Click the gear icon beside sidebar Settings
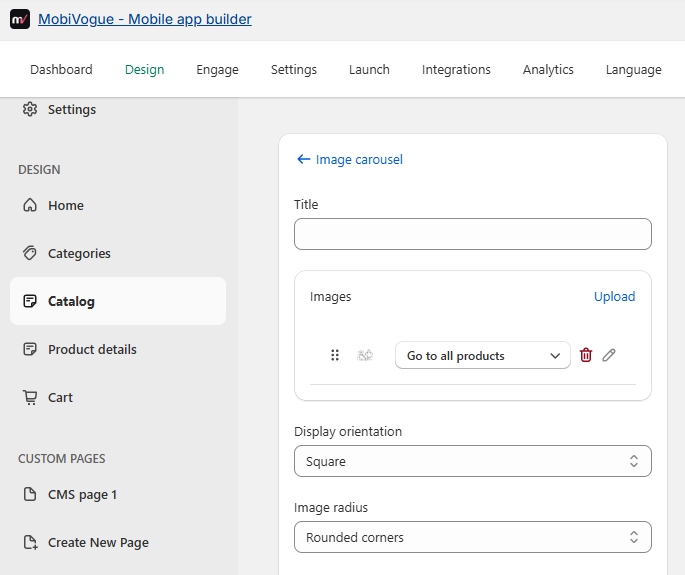The height and width of the screenshot is (575, 685). (30, 109)
